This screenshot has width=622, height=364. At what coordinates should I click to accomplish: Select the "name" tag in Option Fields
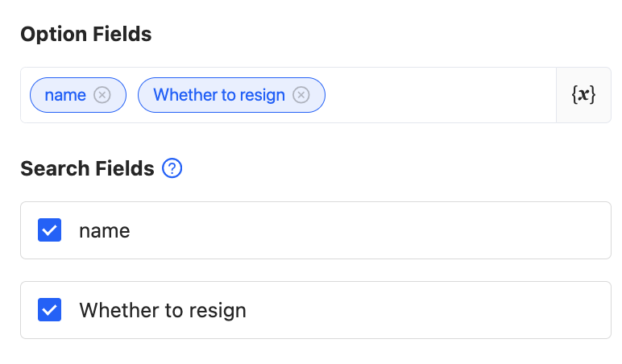[x=65, y=95]
